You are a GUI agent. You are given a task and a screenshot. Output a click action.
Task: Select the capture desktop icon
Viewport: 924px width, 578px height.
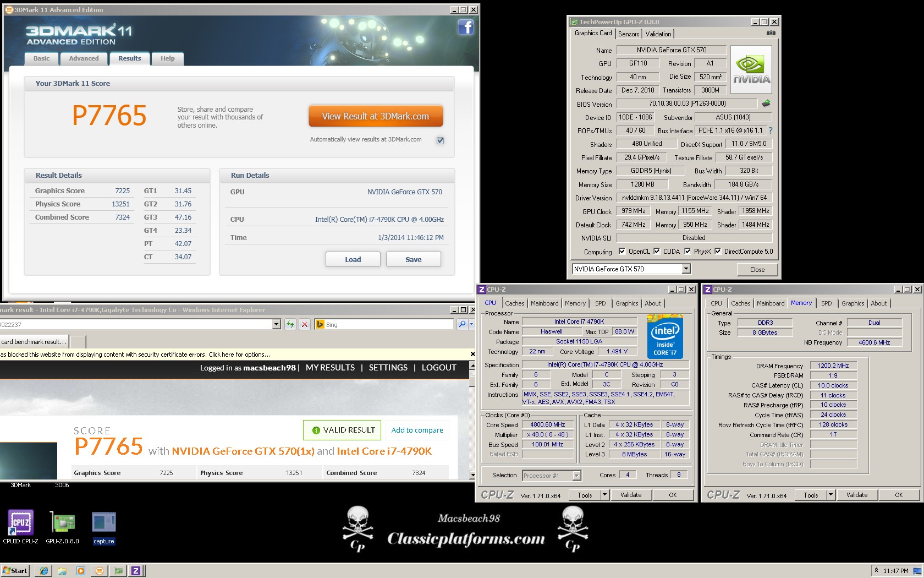point(104,527)
